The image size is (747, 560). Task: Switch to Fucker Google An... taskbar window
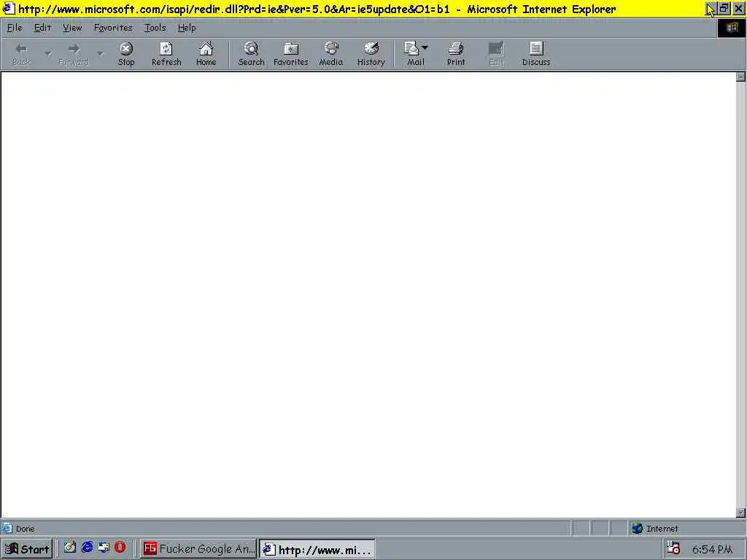click(x=198, y=548)
